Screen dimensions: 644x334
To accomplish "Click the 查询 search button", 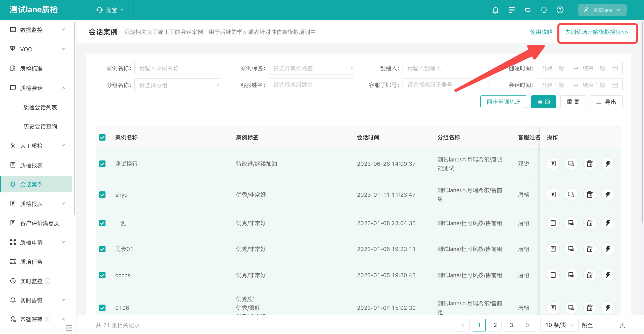I will [x=544, y=102].
